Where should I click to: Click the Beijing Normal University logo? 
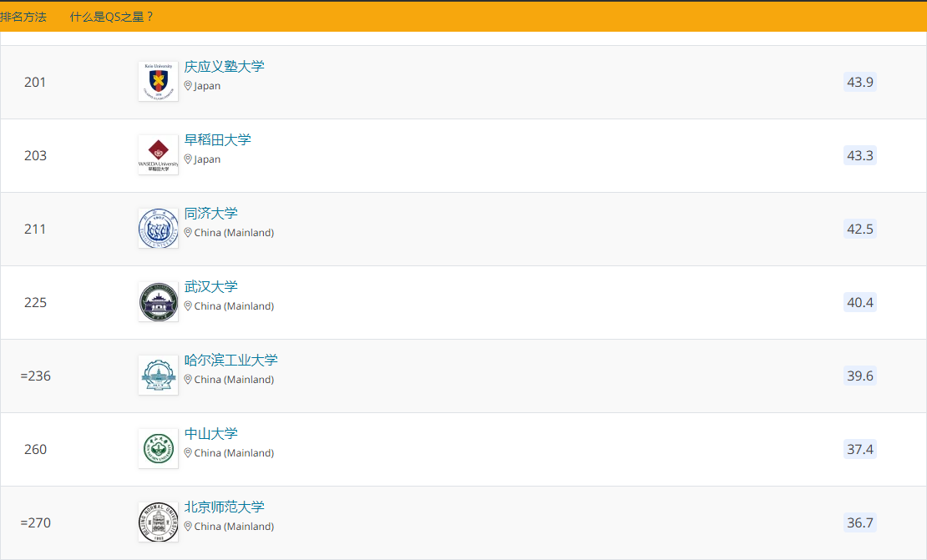tap(159, 522)
